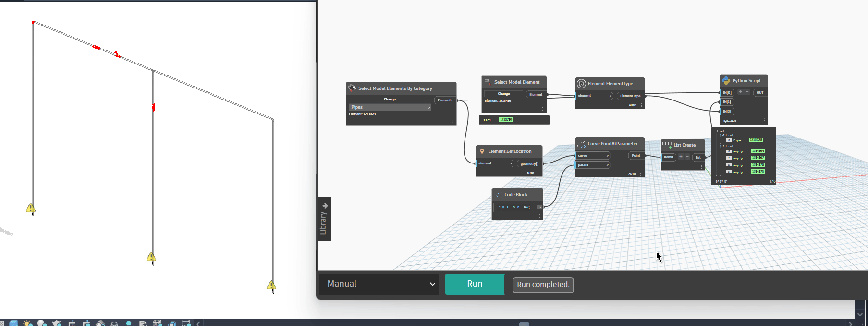868x326 pixels.
Task: Click the Select Model Elements By Category node icon
Action: click(x=352, y=88)
